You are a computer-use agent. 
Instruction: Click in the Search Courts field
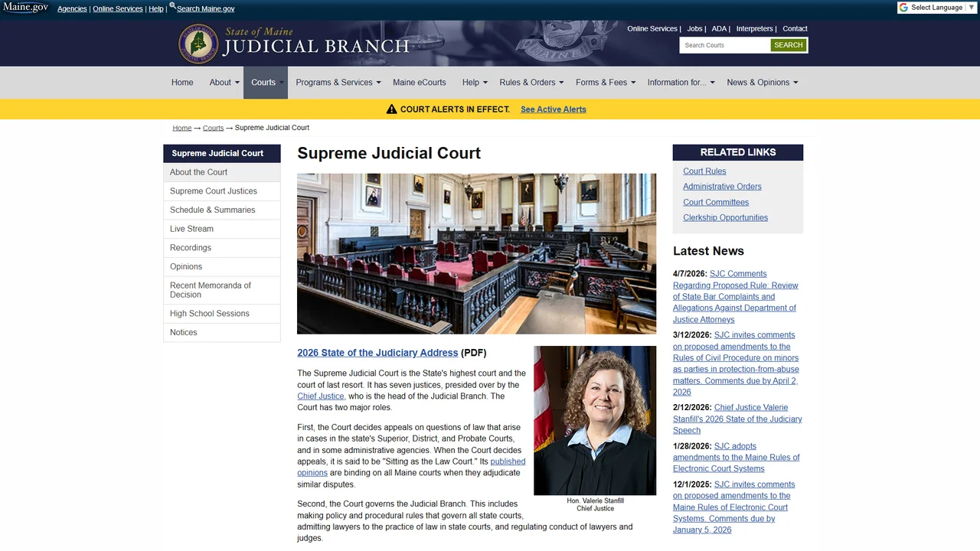click(725, 45)
